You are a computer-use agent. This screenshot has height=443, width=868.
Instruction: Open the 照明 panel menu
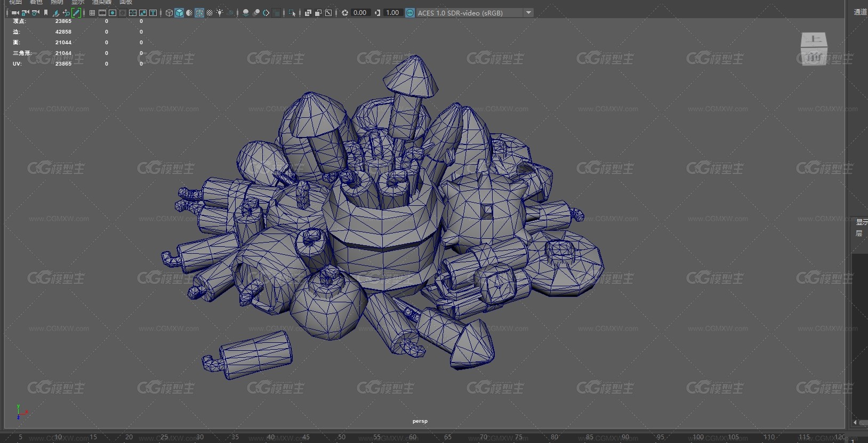(x=57, y=2)
